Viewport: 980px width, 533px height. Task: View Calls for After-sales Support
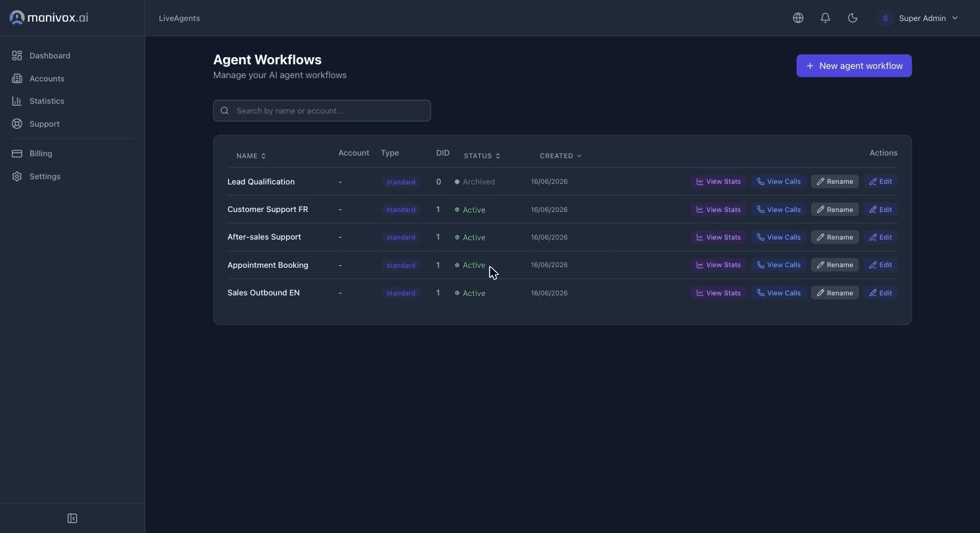click(x=778, y=238)
